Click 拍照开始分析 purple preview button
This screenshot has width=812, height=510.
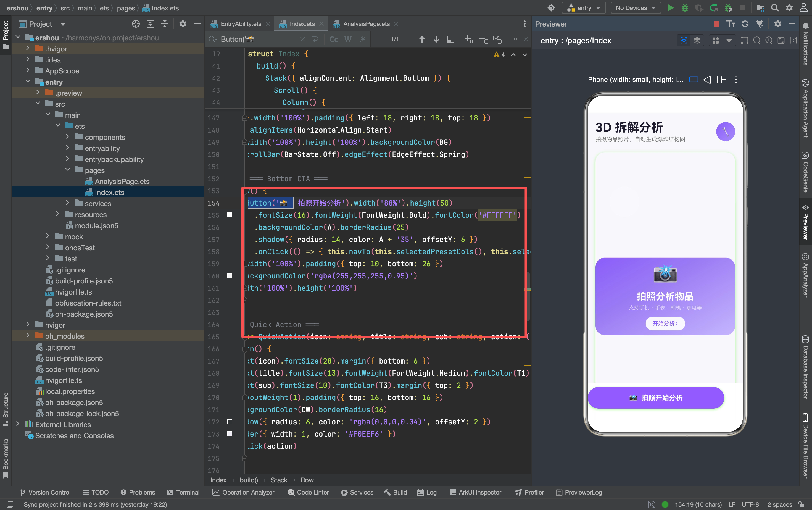[x=655, y=398]
